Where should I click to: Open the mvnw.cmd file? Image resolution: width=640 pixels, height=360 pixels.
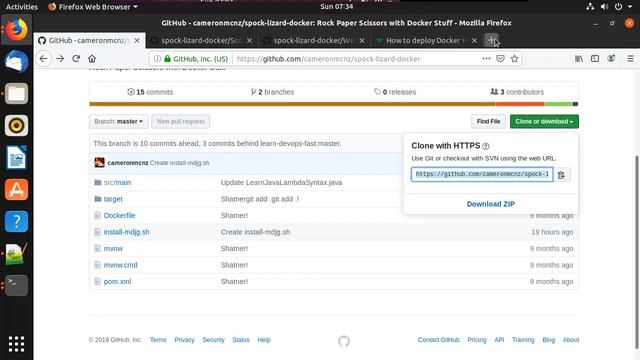point(120,265)
